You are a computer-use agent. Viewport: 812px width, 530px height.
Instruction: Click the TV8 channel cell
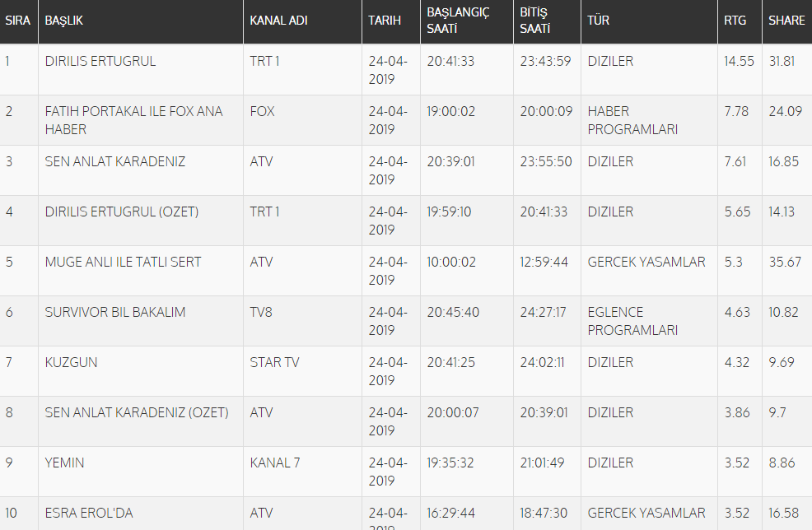point(262,312)
